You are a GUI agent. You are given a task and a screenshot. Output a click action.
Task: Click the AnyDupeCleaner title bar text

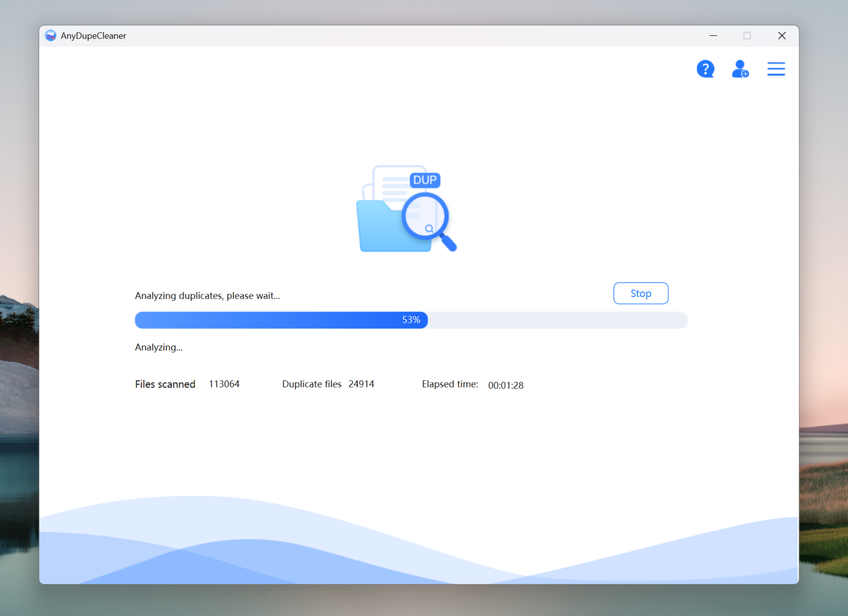tap(92, 35)
